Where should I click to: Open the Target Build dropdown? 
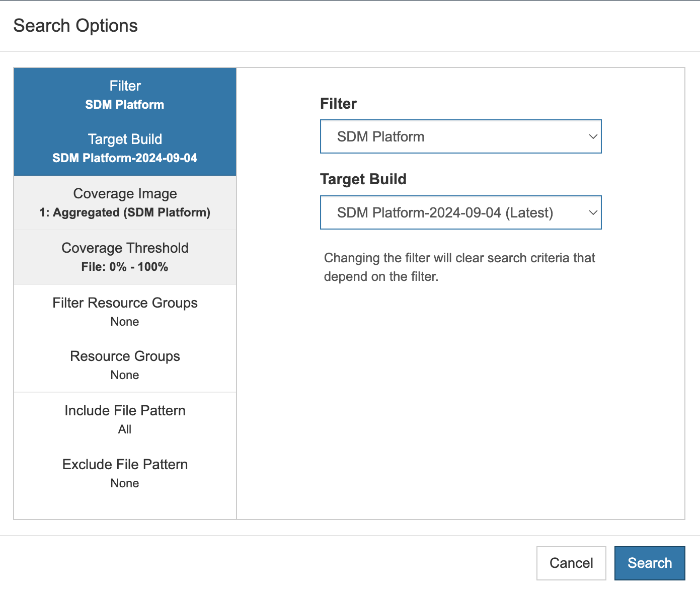point(460,212)
